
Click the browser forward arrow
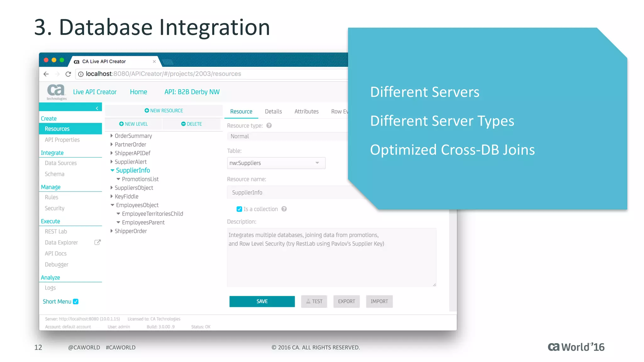coord(57,74)
